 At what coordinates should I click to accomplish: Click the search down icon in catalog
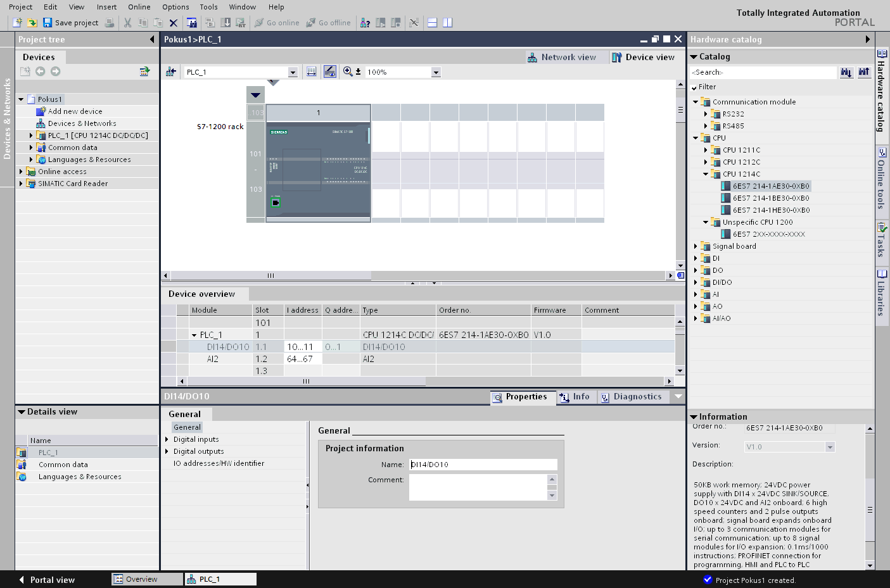pos(846,72)
